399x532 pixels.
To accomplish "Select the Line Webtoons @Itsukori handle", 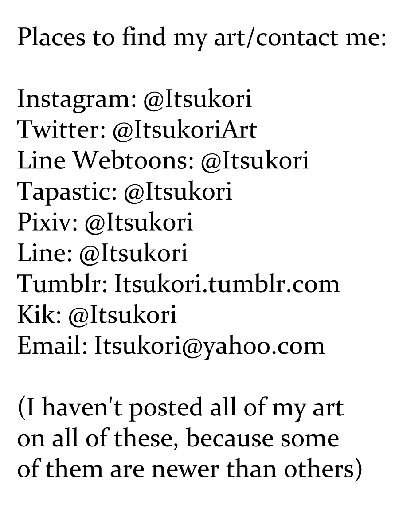I will [255, 160].
